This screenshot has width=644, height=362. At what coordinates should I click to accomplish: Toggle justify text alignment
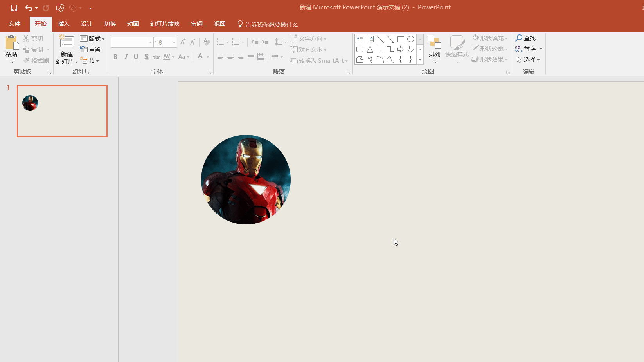[x=251, y=57]
